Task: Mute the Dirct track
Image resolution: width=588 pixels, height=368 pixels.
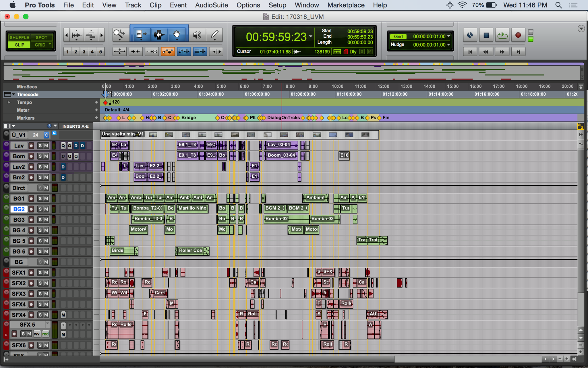Action: point(46,188)
